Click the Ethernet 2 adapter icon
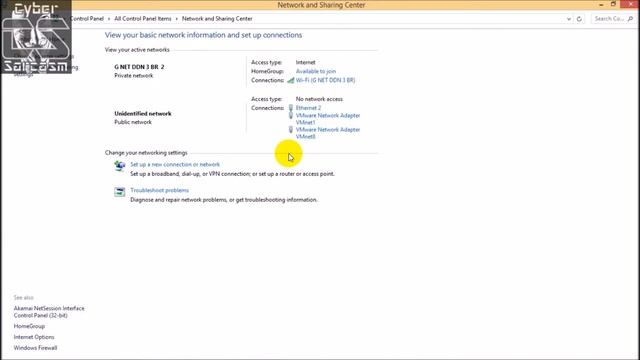Image resolution: width=640 pixels, height=360 pixels. [x=291, y=108]
